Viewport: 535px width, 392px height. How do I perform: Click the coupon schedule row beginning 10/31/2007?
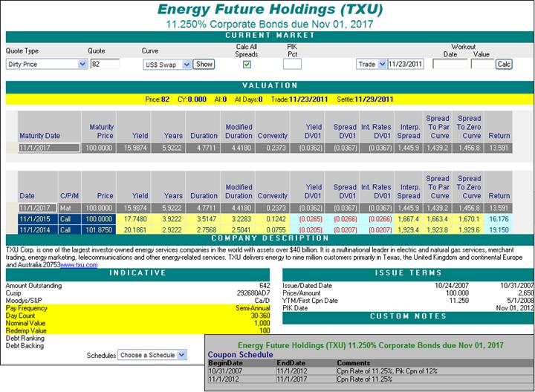point(370,371)
